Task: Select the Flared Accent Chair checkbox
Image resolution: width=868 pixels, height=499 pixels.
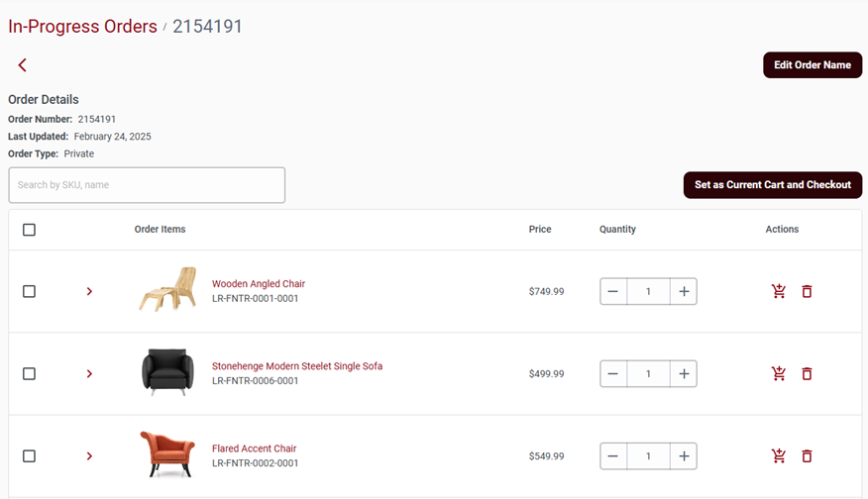Action: tap(29, 455)
